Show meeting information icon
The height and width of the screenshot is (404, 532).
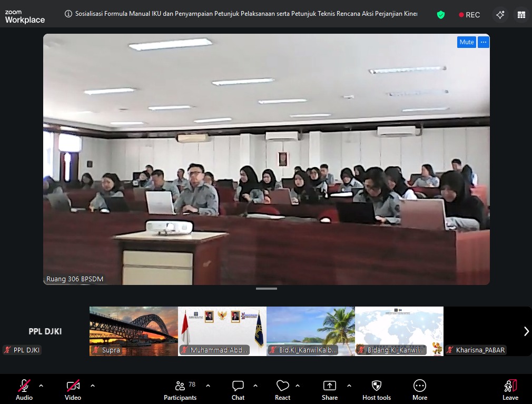68,14
